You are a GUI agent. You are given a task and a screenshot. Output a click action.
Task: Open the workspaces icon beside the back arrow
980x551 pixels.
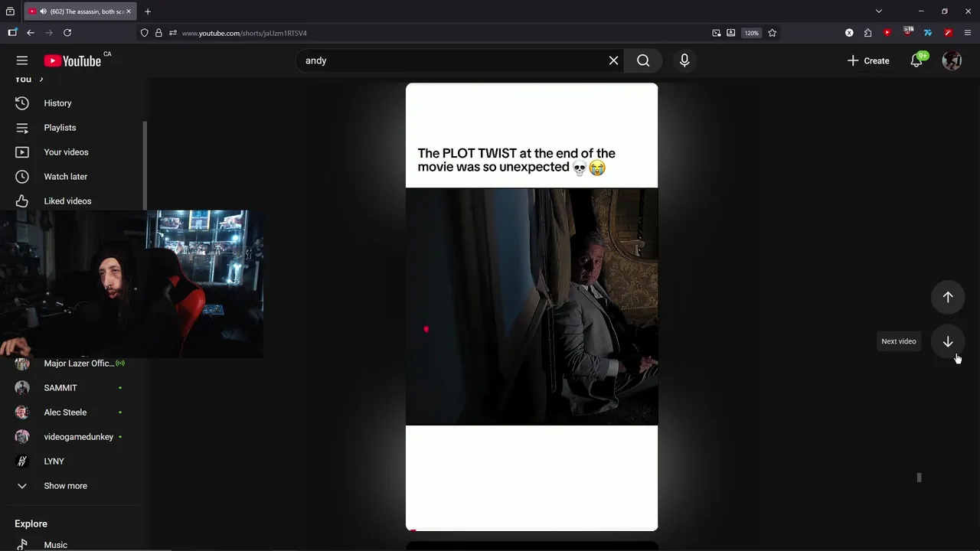12,33
